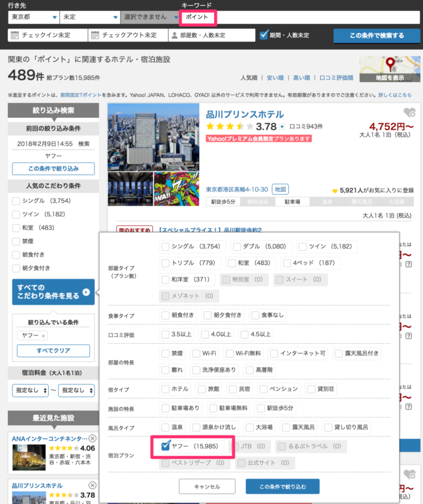Check 旅館 lodging type
Viewport: 423px width, 504px height.
point(202,389)
